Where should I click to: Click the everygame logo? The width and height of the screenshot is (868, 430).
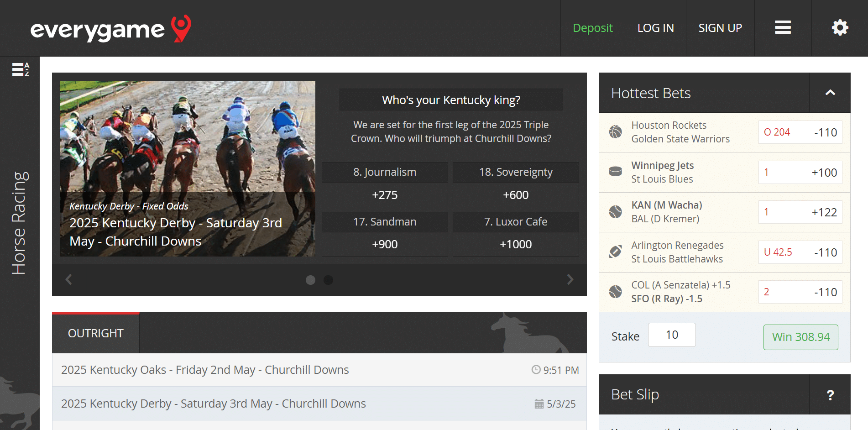pos(110,29)
